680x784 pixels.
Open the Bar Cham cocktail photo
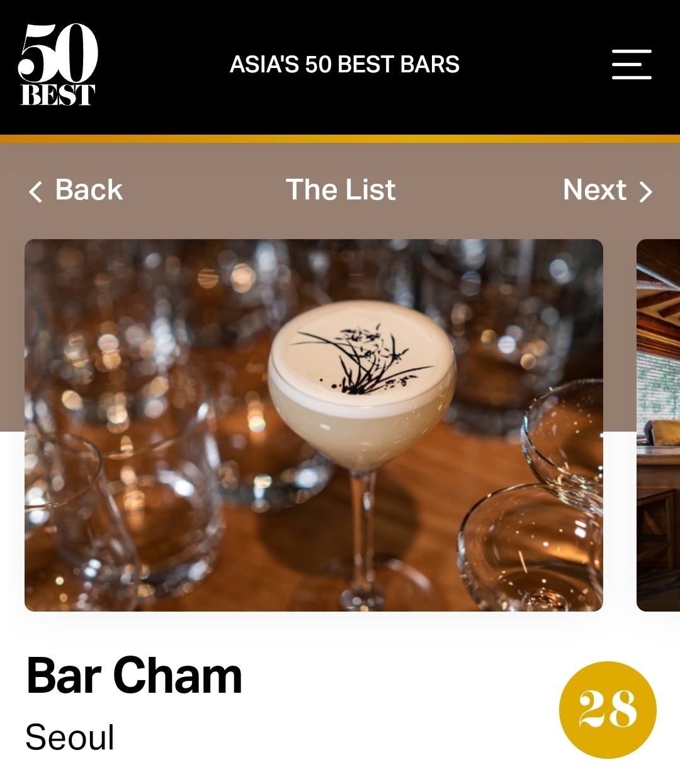pos(314,425)
